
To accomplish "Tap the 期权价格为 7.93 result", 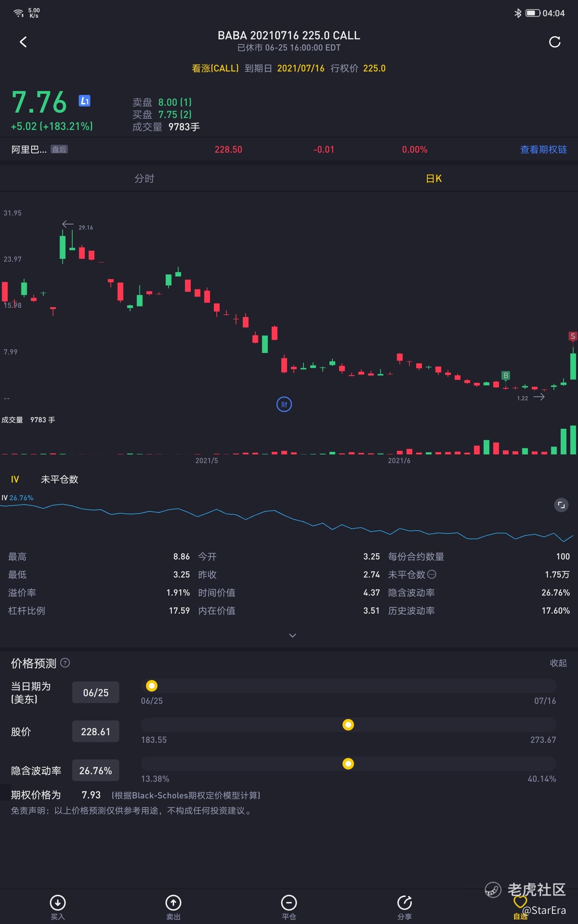I will click(x=55, y=795).
